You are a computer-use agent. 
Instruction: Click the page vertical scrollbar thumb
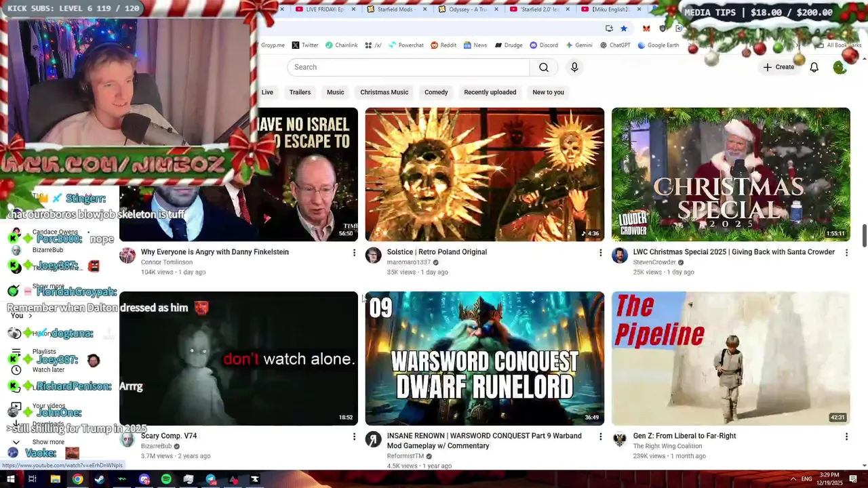pyautogui.click(x=864, y=235)
